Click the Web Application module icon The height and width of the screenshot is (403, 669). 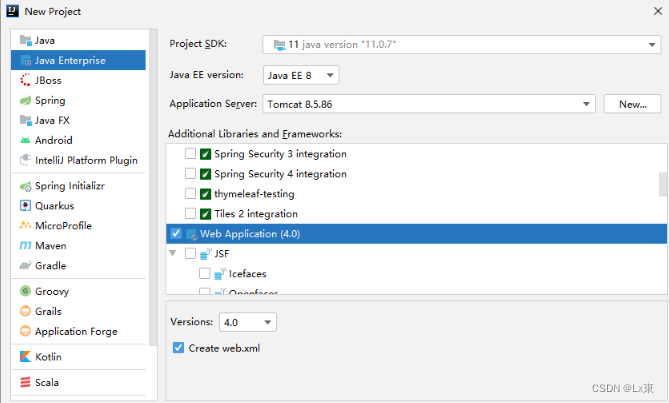pyautogui.click(x=192, y=234)
